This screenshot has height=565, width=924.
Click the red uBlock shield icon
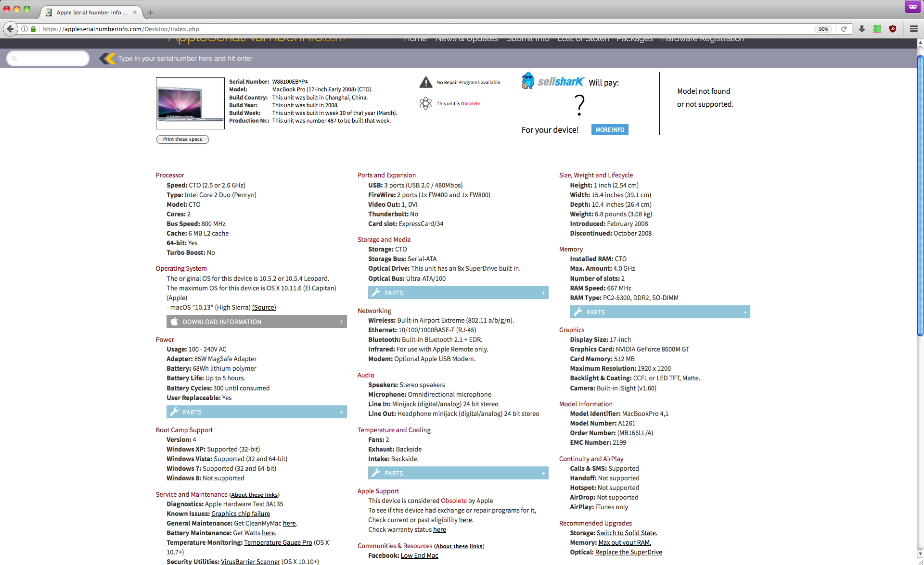(x=893, y=29)
